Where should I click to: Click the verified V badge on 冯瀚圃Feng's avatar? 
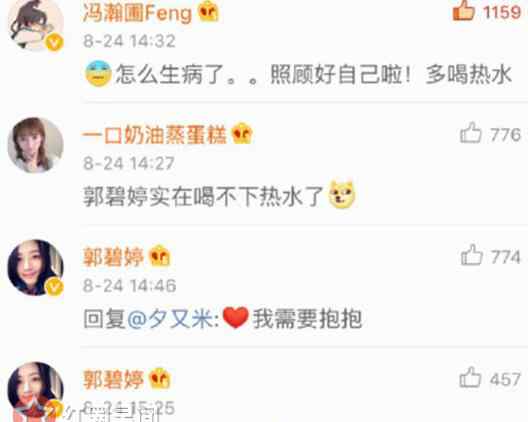point(55,43)
